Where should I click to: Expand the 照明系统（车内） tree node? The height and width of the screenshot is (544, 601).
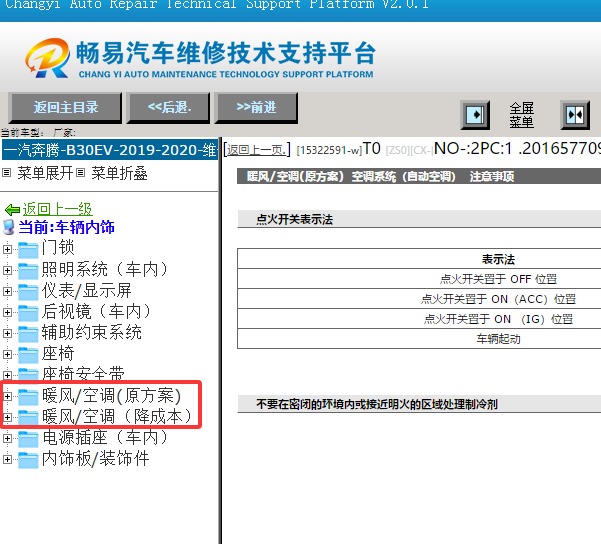tap(7, 270)
